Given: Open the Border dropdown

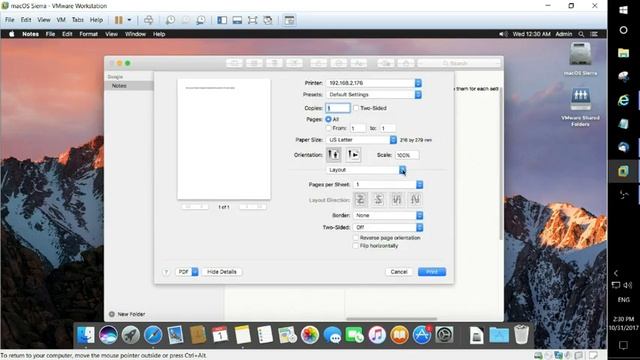Looking at the screenshot, I should [388, 215].
